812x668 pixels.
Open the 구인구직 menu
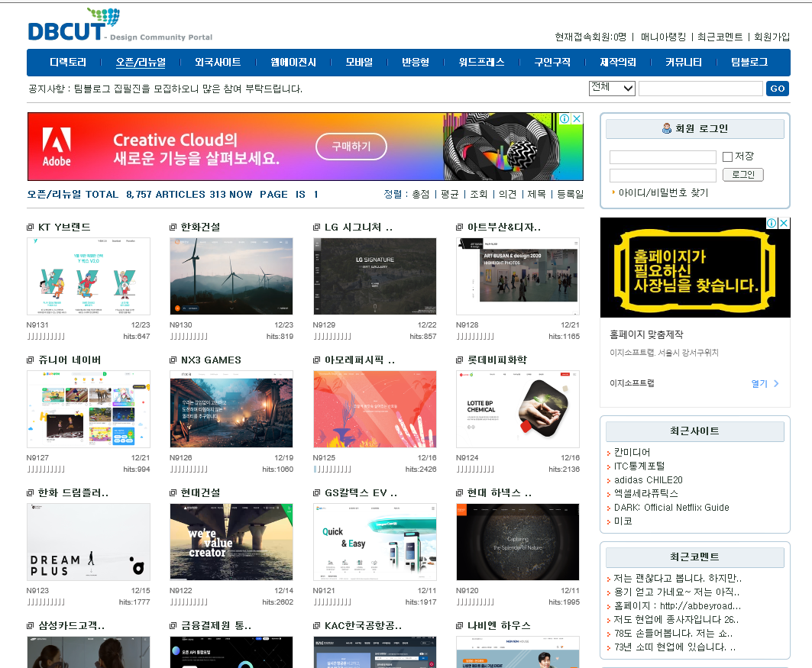[x=552, y=62]
